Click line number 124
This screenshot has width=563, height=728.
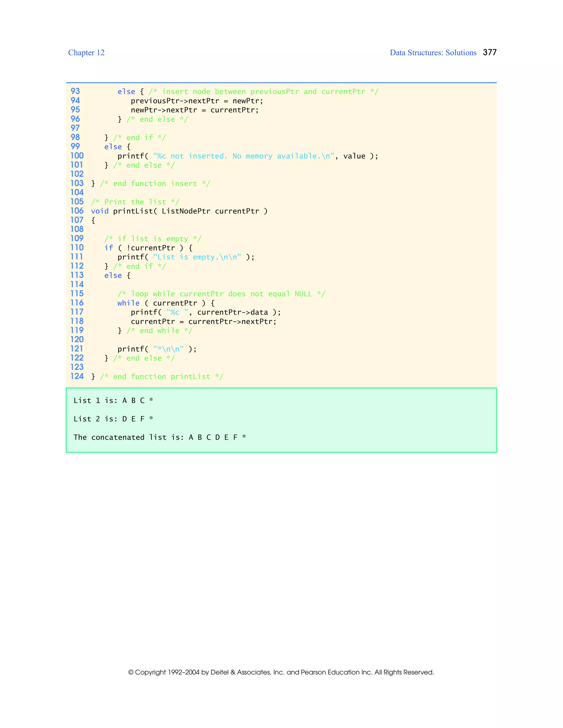coord(77,376)
